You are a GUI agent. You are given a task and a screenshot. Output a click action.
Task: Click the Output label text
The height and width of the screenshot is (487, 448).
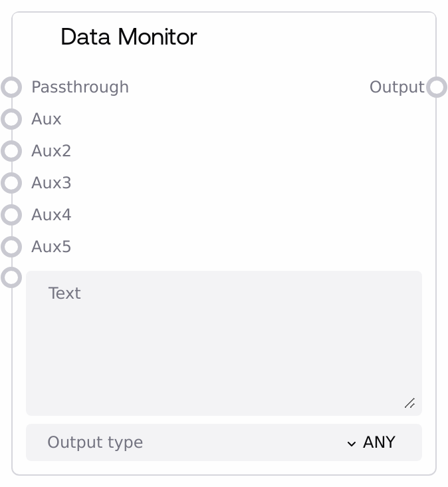click(x=396, y=87)
